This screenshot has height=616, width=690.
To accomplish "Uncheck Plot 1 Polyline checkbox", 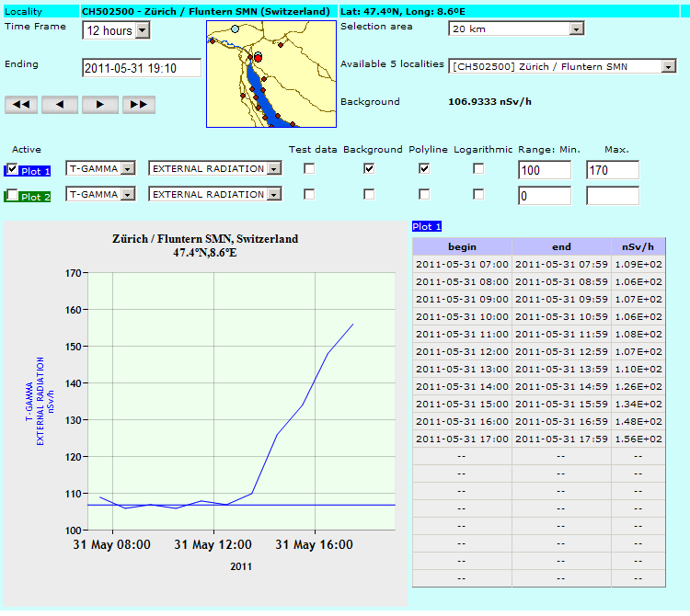I will 423,169.
